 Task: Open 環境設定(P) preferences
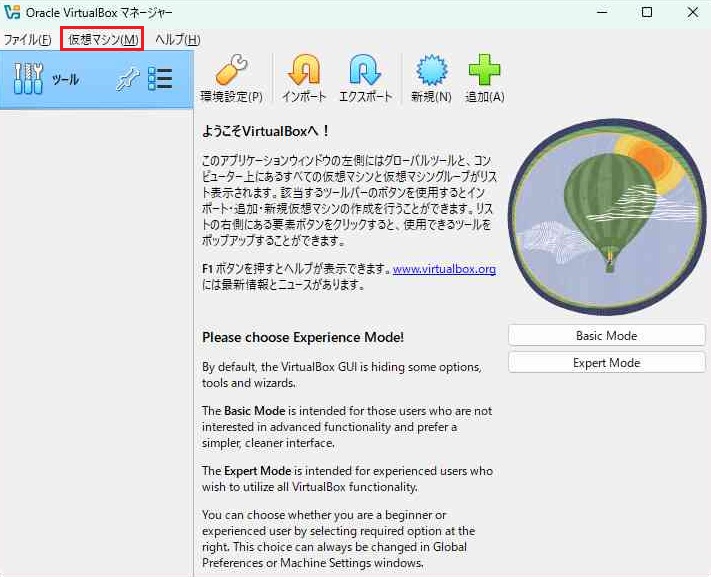pos(231,78)
